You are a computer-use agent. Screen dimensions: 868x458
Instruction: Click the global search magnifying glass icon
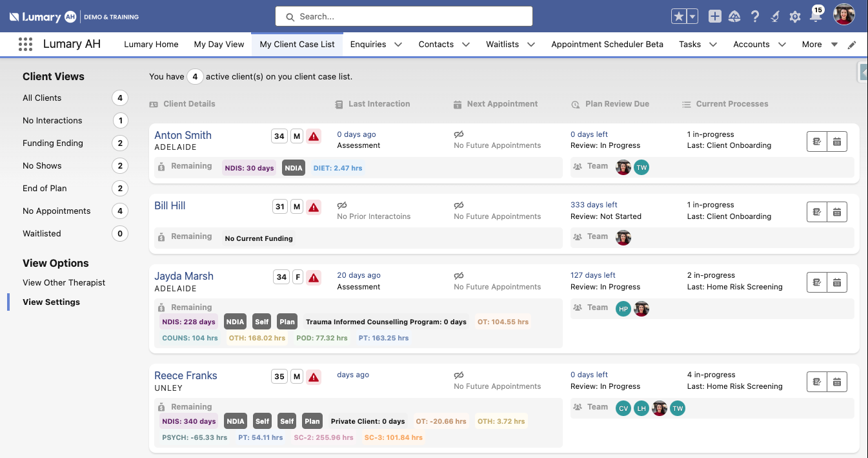290,16
